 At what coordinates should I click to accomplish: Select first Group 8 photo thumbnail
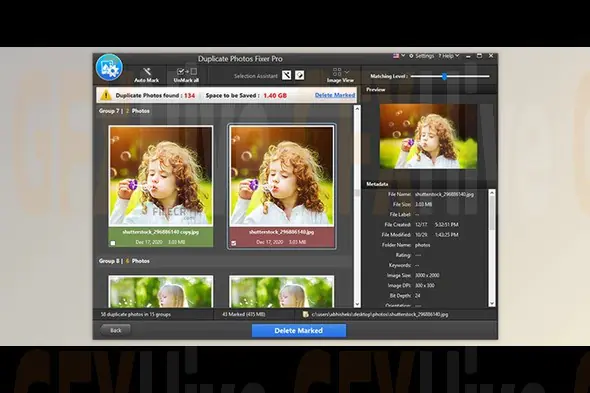click(161, 292)
